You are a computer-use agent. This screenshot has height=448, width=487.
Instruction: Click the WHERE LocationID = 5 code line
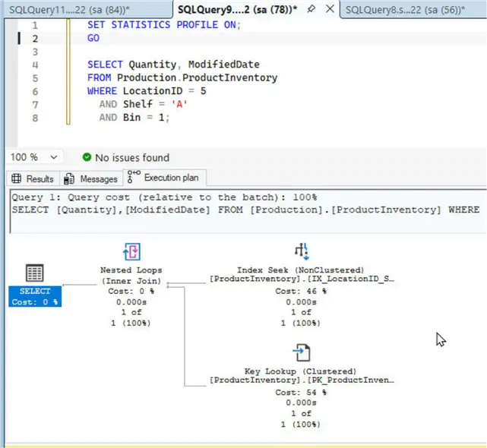coord(147,91)
